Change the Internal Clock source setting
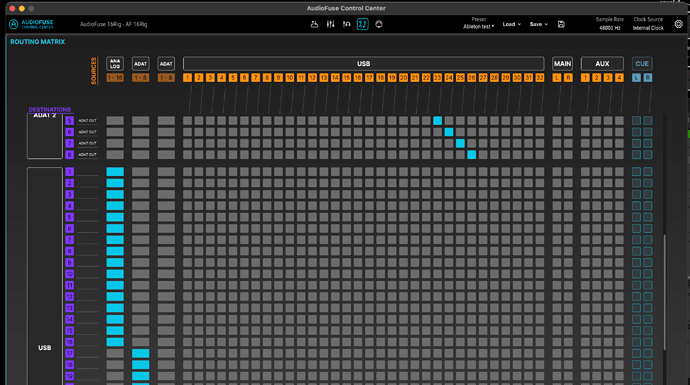 pos(648,28)
